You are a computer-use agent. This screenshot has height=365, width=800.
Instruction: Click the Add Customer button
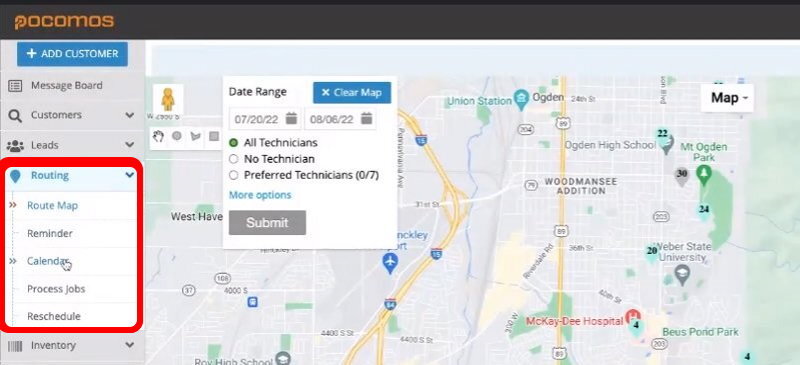[x=72, y=54]
